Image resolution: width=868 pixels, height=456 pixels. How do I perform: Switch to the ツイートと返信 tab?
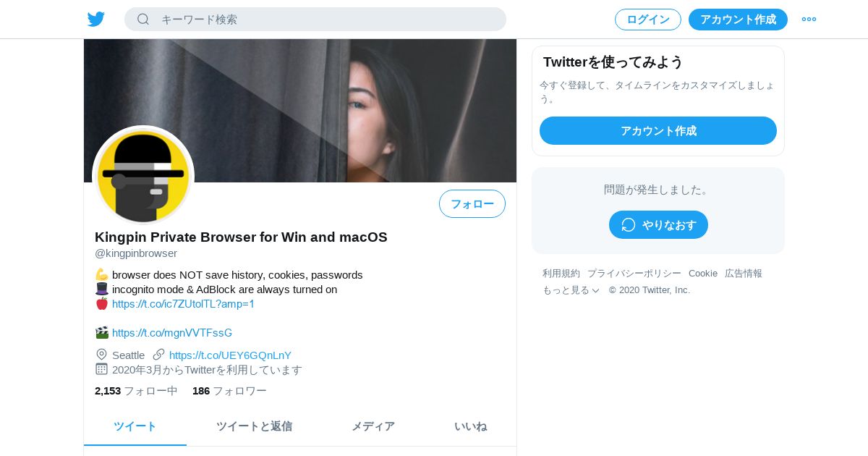tap(254, 426)
